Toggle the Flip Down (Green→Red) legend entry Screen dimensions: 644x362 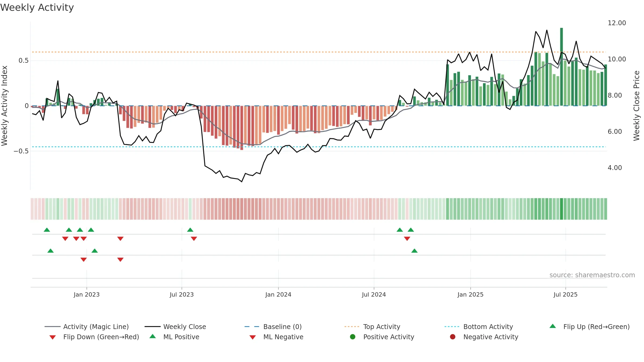94,337
